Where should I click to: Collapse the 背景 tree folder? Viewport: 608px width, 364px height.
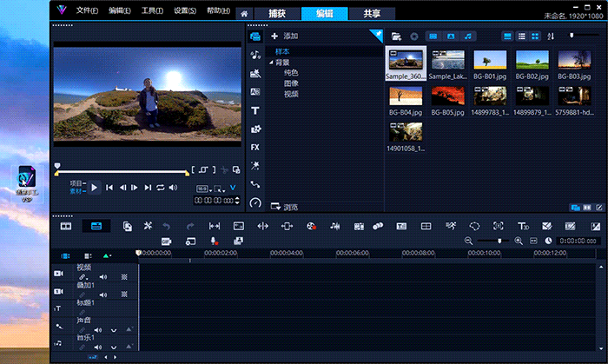272,63
